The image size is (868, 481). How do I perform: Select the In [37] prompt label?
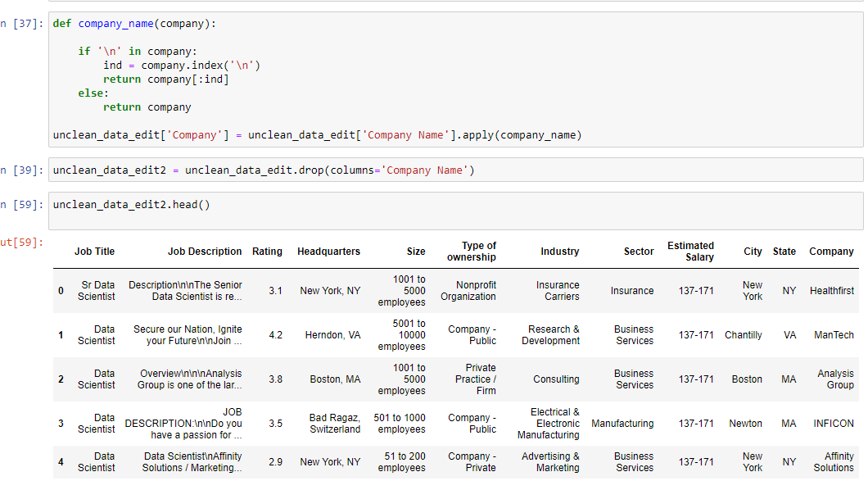coord(22,23)
